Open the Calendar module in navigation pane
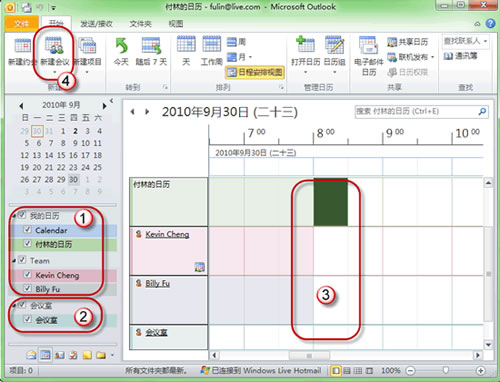 pyautogui.click(x=45, y=355)
